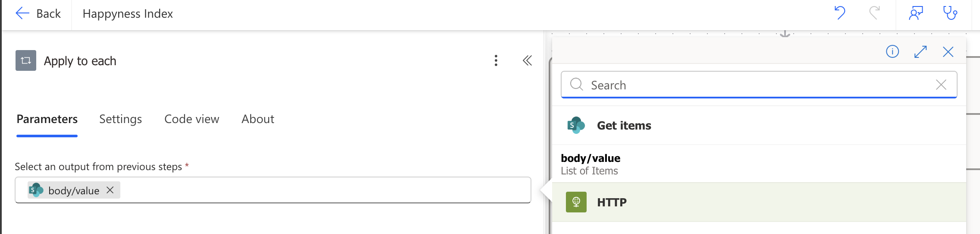Remove the body/value token
Image resolution: width=980 pixels, height=234 pixels.
[110, 190]
